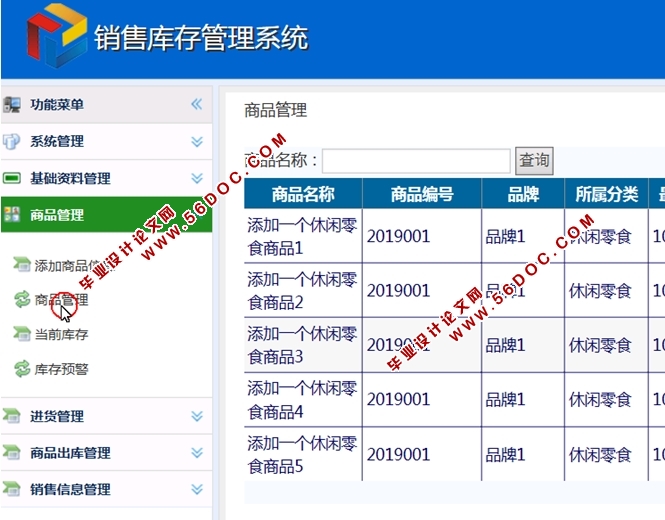Expand 系统管理 using its chevron
Screen dimensions: 665x520
(196, 141)
